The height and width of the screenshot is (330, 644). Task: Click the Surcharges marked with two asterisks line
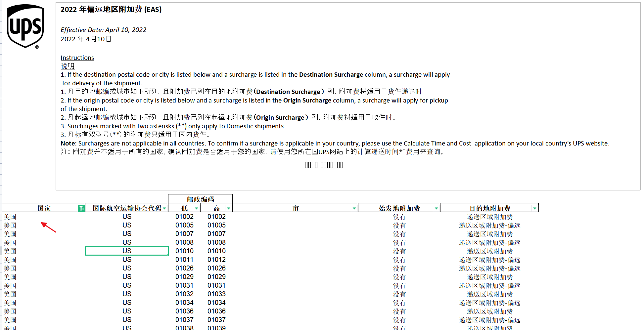click(x=172, y=126)
